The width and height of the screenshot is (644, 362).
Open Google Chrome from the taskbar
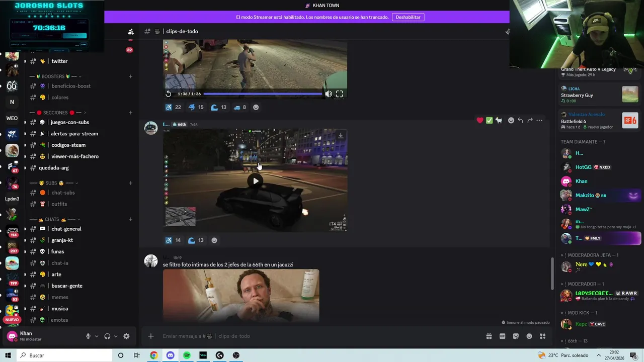coord(153,355)
